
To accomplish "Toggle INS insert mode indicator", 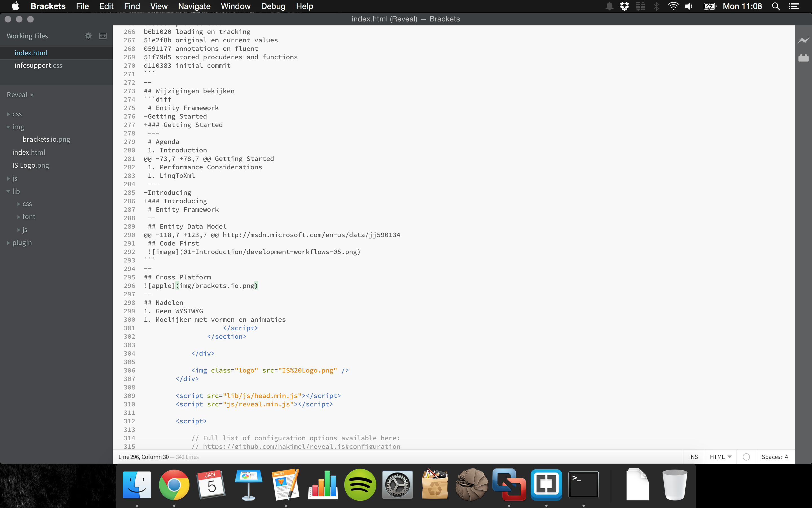I will coord(693,457).
